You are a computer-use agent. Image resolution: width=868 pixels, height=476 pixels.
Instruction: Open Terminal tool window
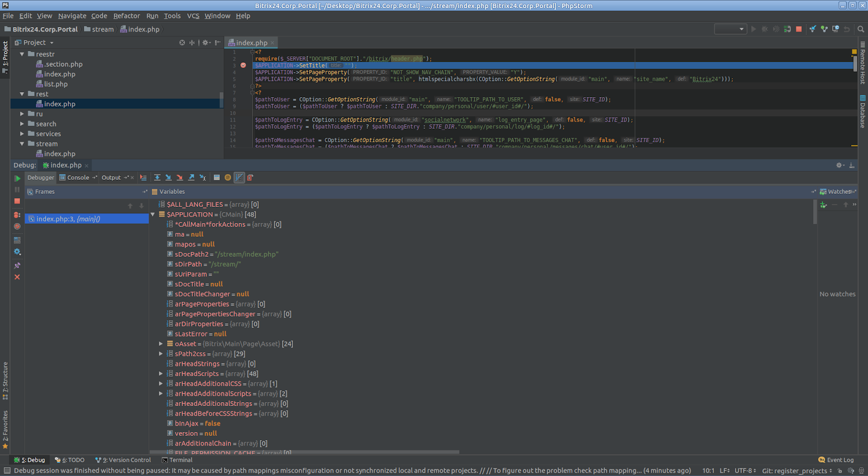click(x=177, y=460)
